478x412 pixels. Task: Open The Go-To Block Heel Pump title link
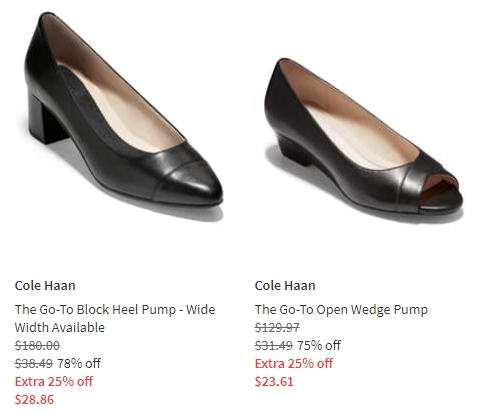[x=115, y=318]
